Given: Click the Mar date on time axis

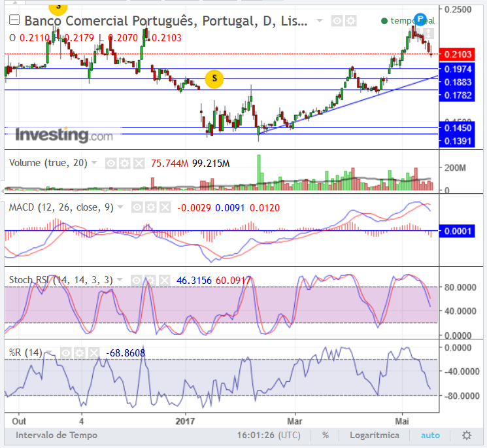Looking at the screenshot, I should (x=294, y=421).
